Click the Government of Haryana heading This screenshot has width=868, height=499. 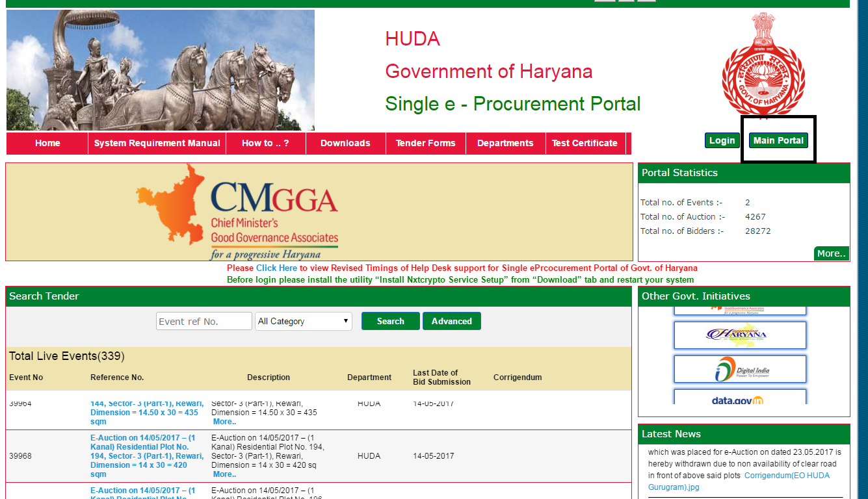click(489, 71)
